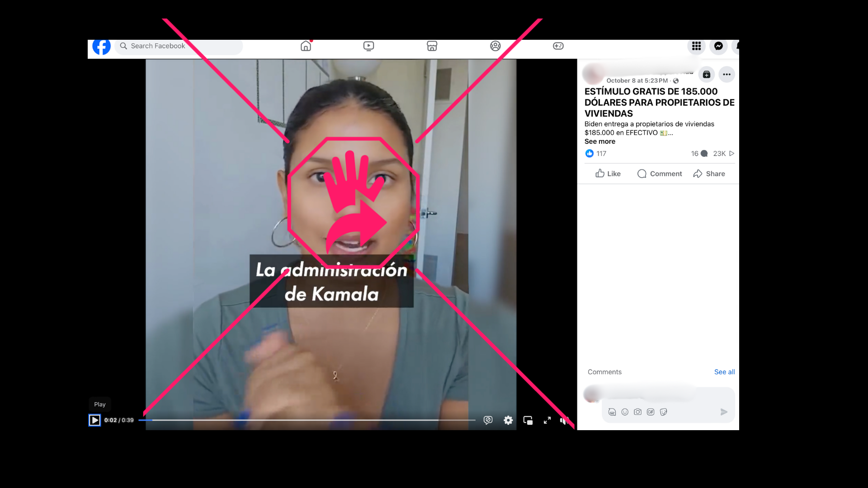This screenshot has width=868, height=488.
Task: Enter fullscreen video mode
Action: (547, 420)
